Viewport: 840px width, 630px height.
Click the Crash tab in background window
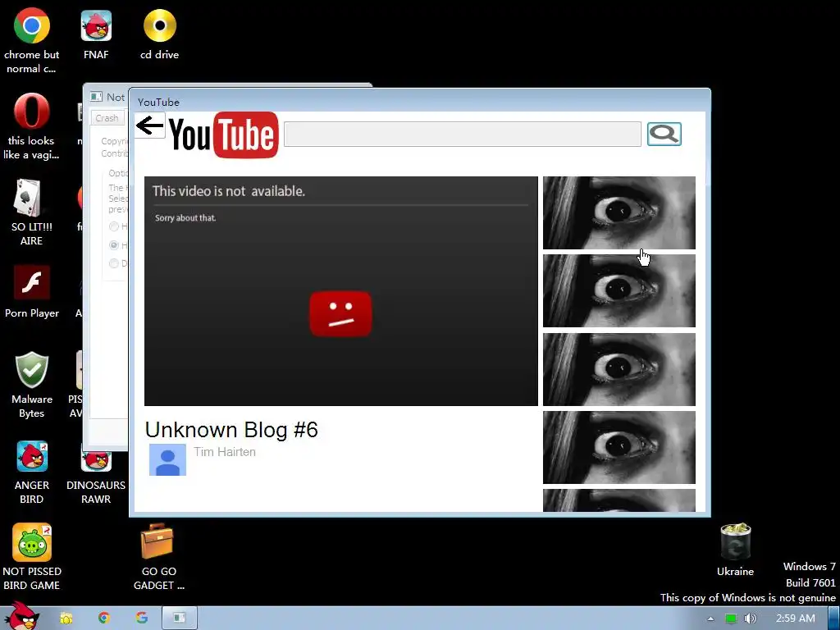107,118
